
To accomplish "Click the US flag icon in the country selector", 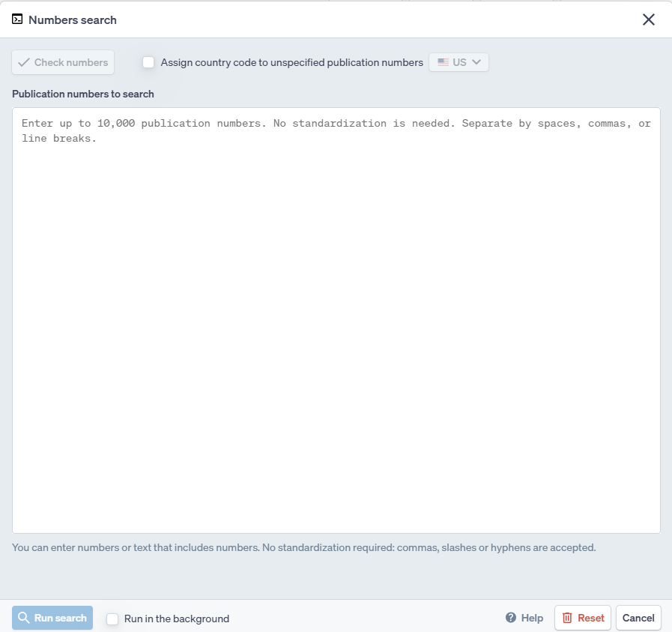I will 444,62.
